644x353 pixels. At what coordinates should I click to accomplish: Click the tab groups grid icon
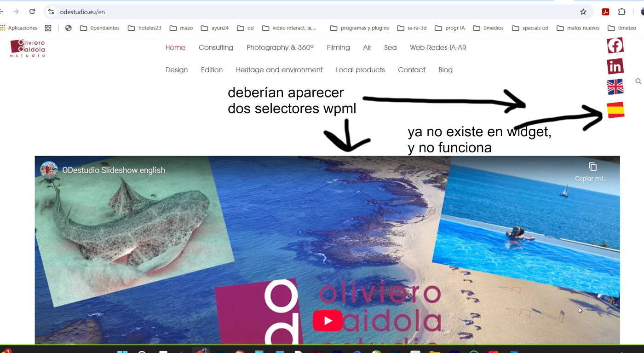(x=48, y=28)
